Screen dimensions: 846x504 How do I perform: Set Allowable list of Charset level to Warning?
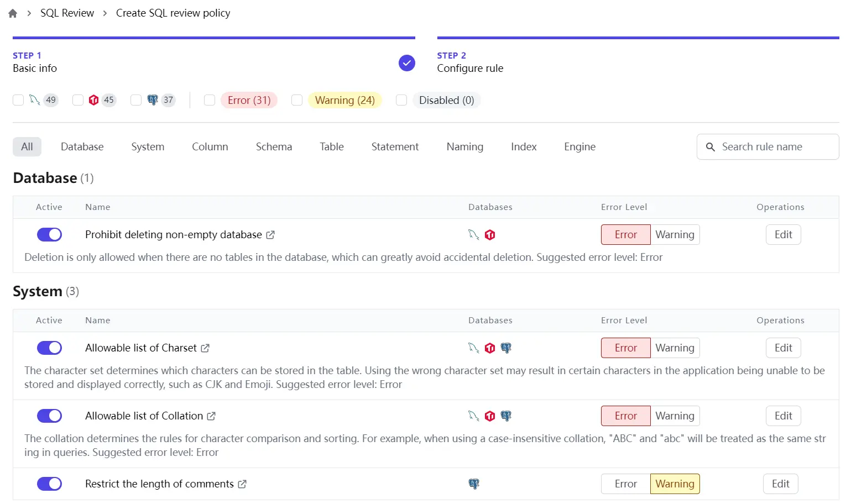coord(675,348)
